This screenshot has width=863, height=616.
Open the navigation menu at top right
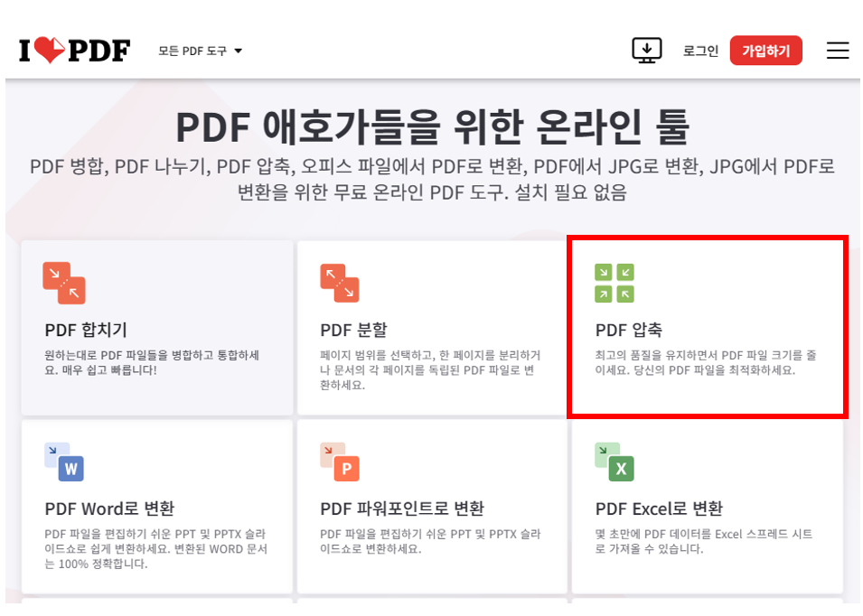pos(838,51)
